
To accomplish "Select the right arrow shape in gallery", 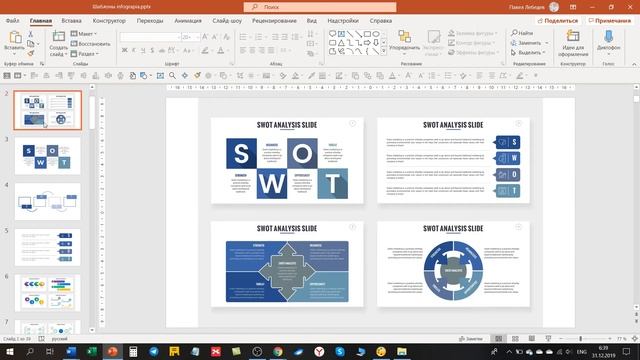I will 367,42.
